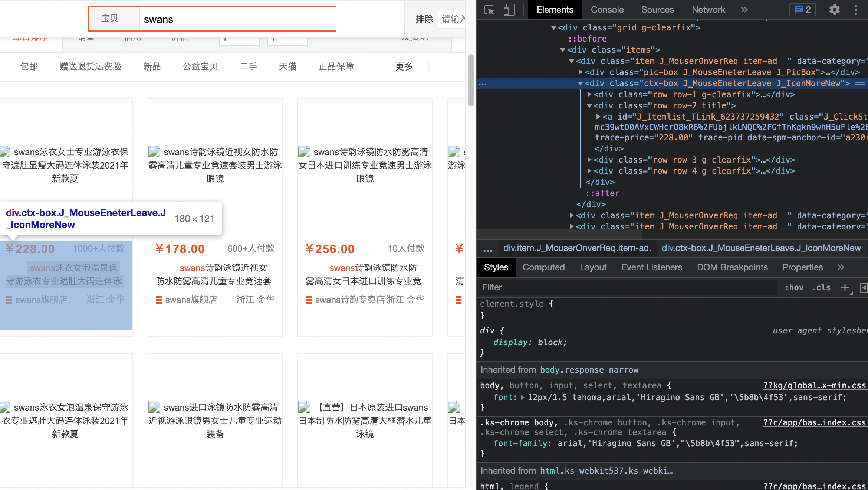Show more Styles pane tabs
This screenshot has height=490, width=868.
coord(841,267)
